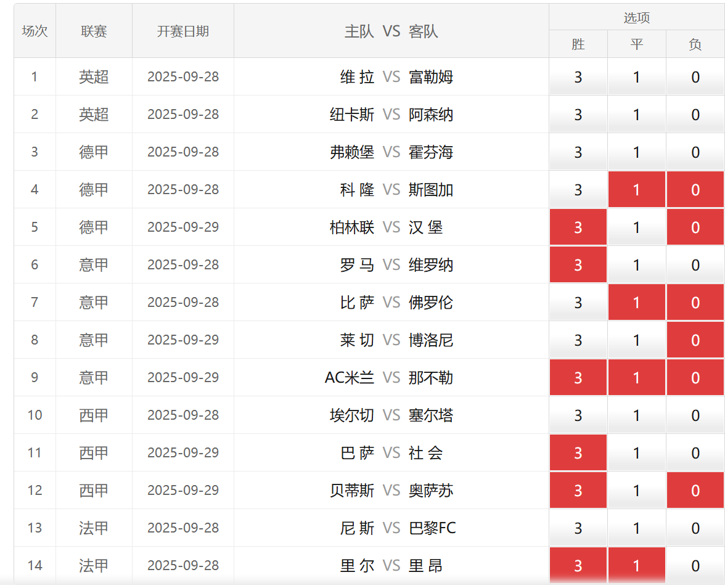Click the 胜 column header
725x588 pixels.
[x=578, y=44]
